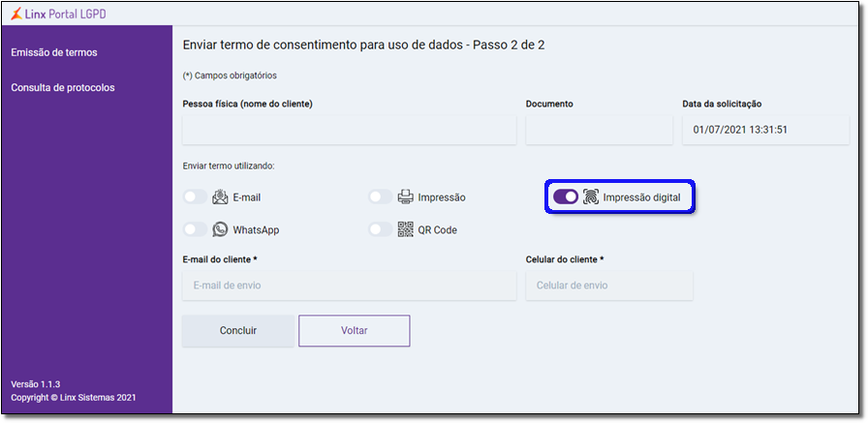Enable the E-mail toggle switch

(196, 196)
